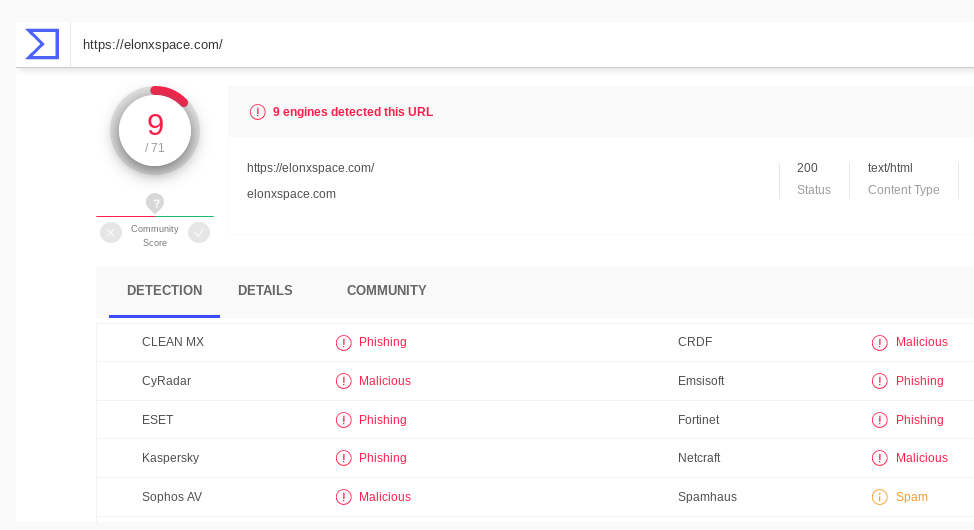
Task: Click the Malicious verdict for Netcraft
Action: coord(922,458)
